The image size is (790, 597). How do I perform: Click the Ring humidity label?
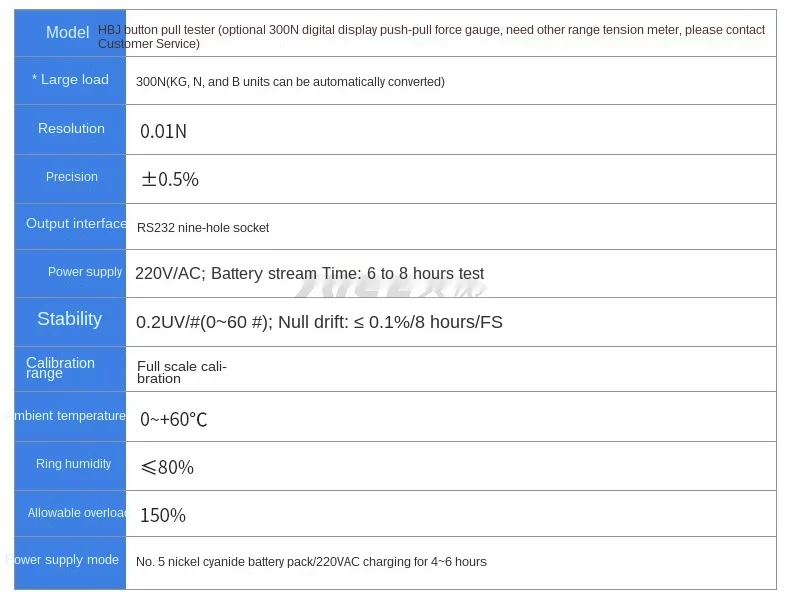[74, 463]
